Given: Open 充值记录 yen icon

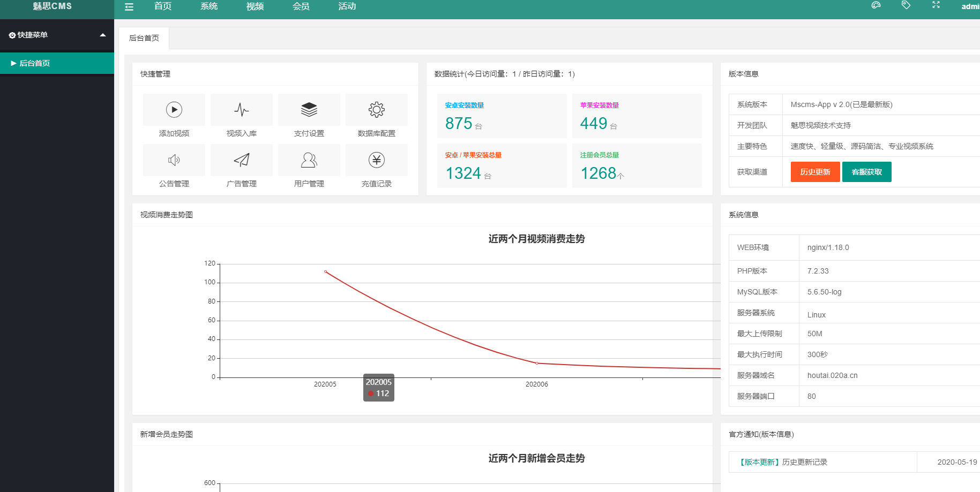Looking at the screenshot, I should click(377, 160).
